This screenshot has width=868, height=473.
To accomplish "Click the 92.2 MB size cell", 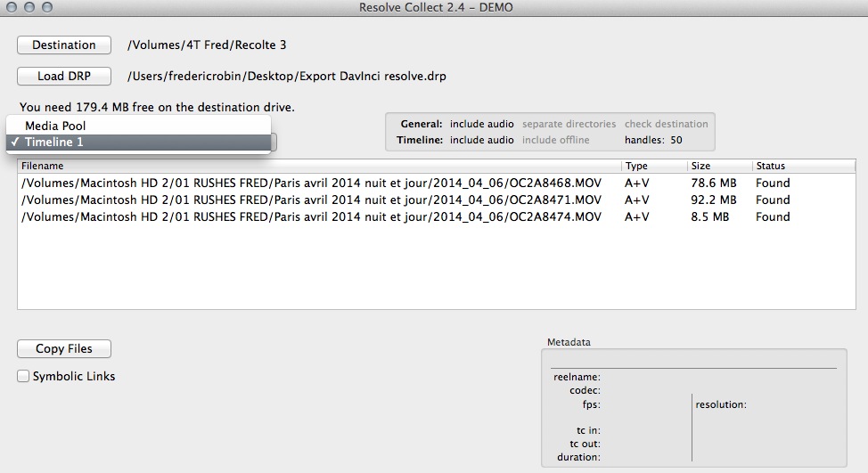I will [714, 200].
